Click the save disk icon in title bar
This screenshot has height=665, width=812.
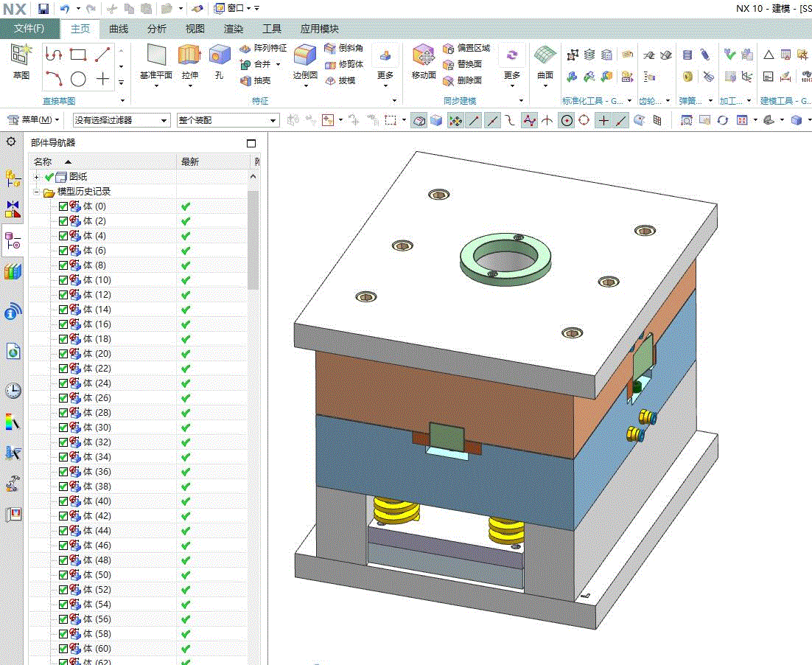click(x=43, y=9)
